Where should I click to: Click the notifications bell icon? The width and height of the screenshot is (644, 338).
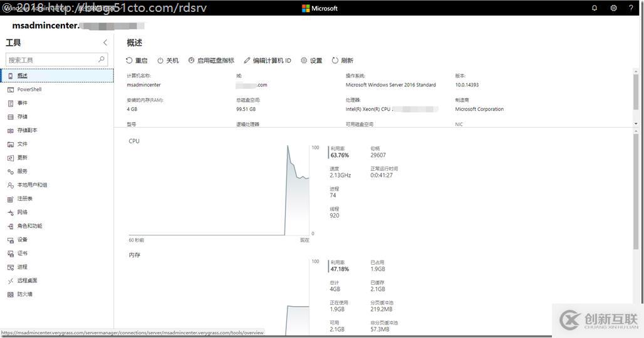595,8
